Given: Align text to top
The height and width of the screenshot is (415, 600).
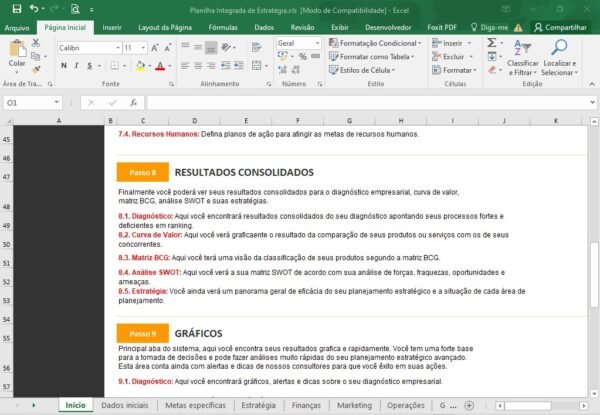Looking at the screenshot, I should (185, 47).
